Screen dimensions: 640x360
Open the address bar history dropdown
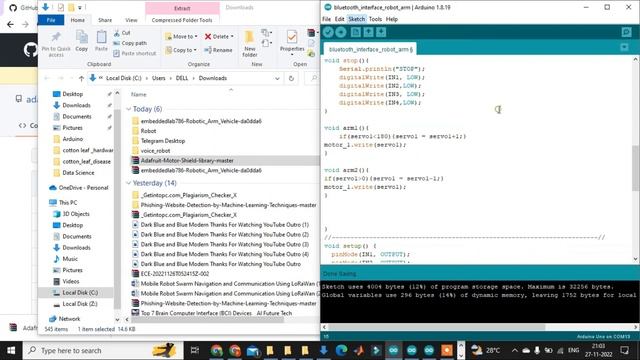coord(277,78)
